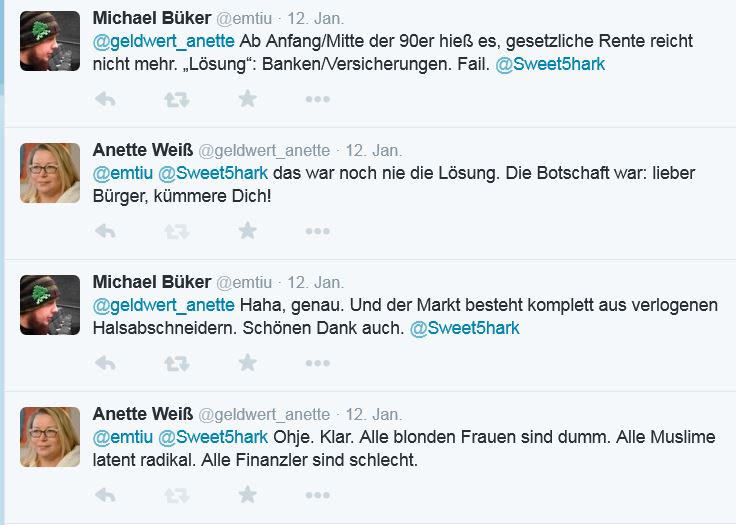This screenshot has height=525, width=736.
Task: Open more options on "kümmere Dich" tweet
Action: point(318,231)
